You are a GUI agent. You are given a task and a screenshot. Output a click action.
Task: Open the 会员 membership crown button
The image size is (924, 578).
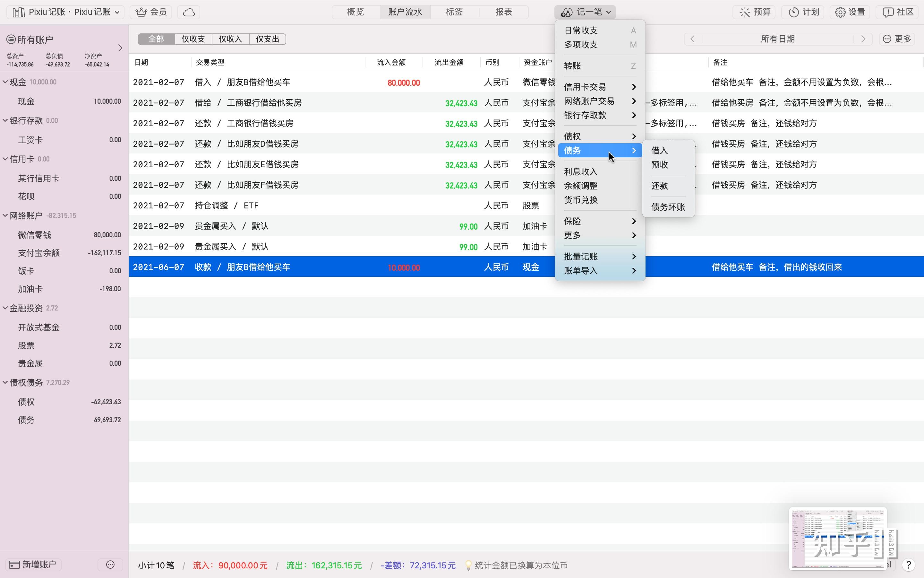[x=151, y=12]
